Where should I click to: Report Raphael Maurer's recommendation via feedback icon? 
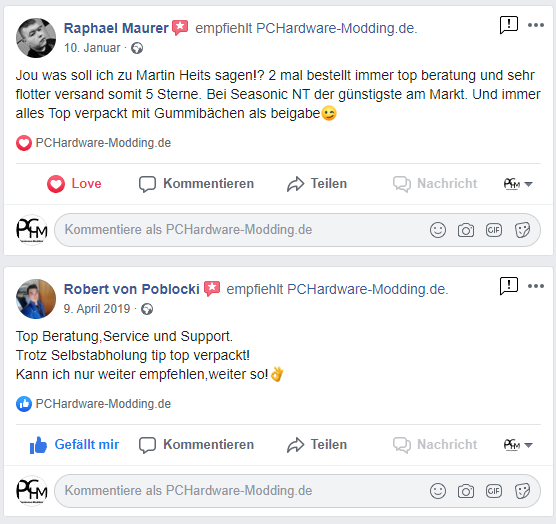coord(509,25)
